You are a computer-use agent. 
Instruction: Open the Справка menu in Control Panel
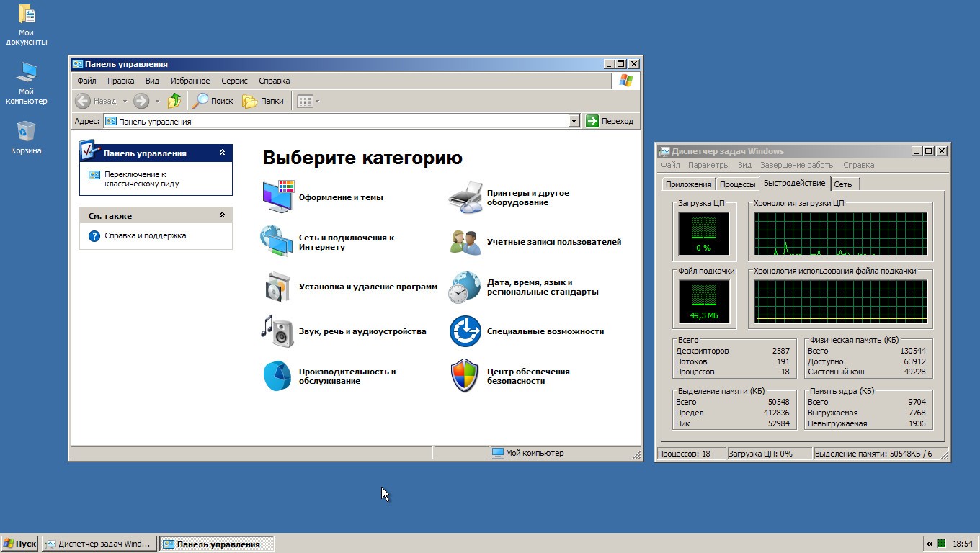(x=274, y=81)
